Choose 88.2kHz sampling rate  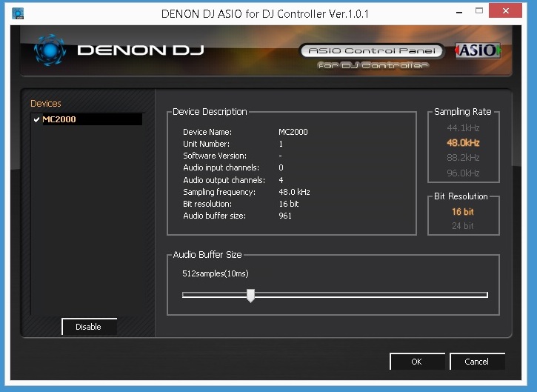462,158
